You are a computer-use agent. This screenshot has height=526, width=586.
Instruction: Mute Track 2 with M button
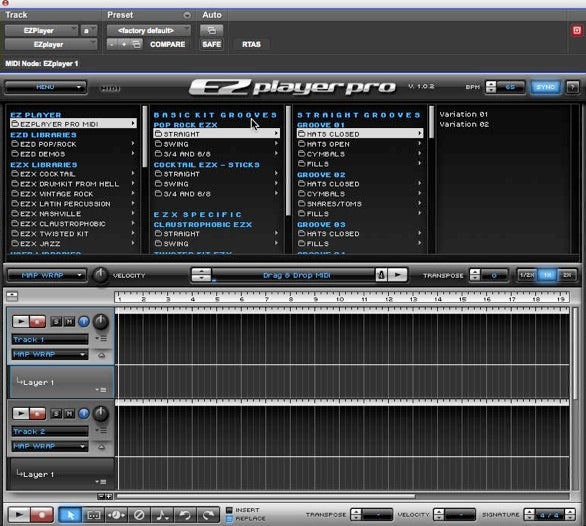(69, 413)
